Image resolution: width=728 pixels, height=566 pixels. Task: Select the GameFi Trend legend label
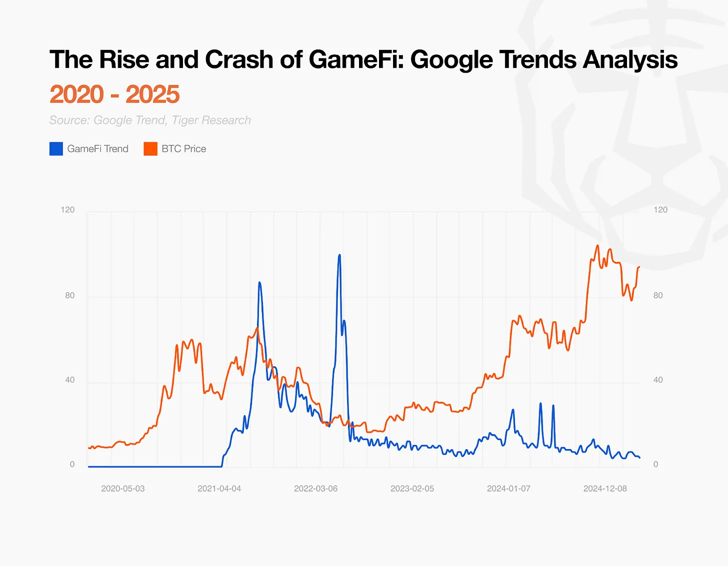pos(97,149)
